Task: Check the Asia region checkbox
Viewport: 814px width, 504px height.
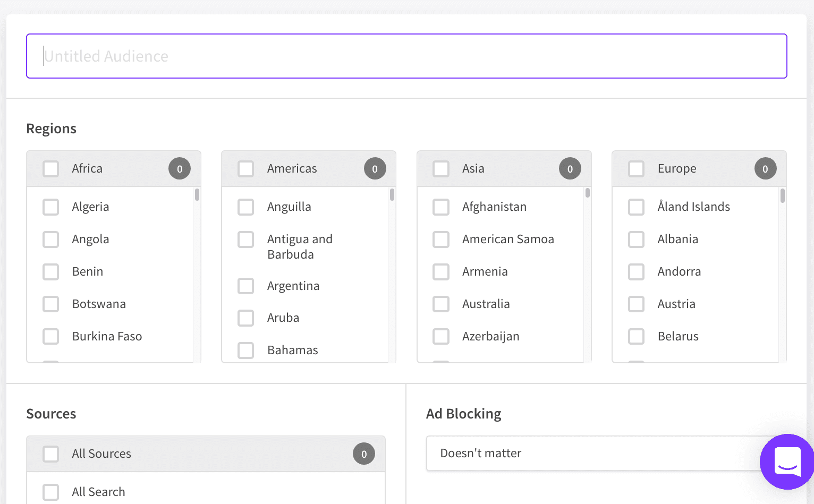Action: point(441,169)
